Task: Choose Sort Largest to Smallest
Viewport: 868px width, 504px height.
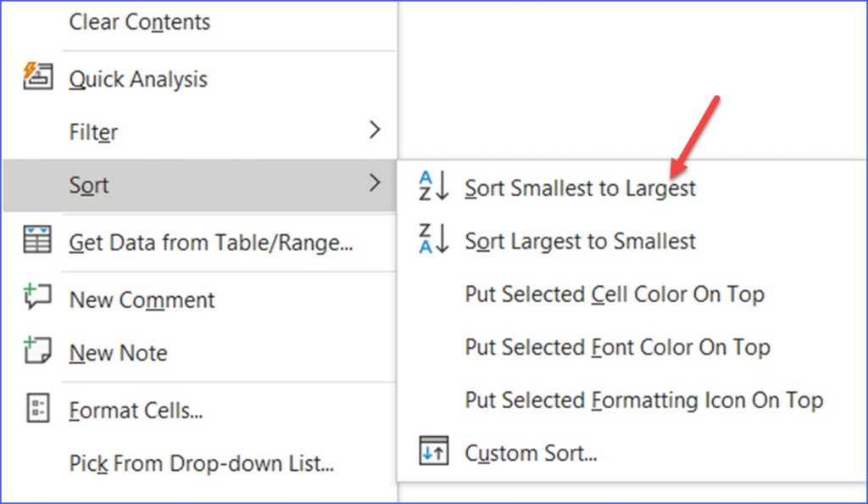Action: click(580, 242)
